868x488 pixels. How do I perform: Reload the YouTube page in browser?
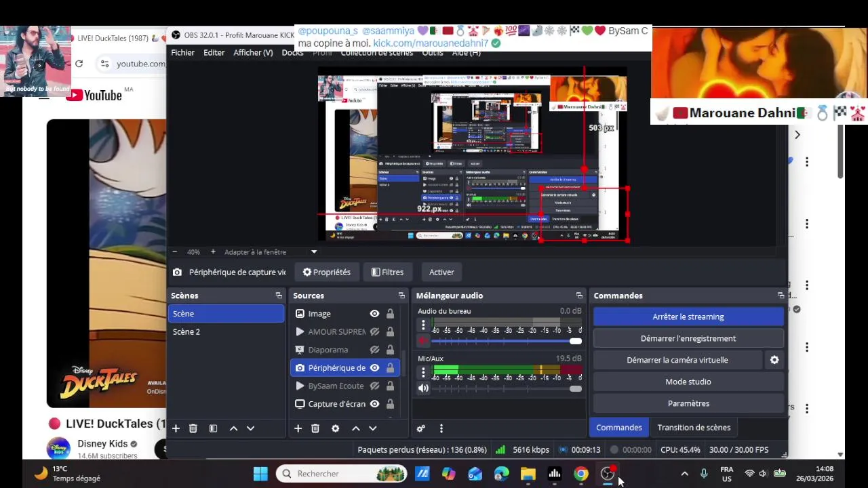click(79, 64)
